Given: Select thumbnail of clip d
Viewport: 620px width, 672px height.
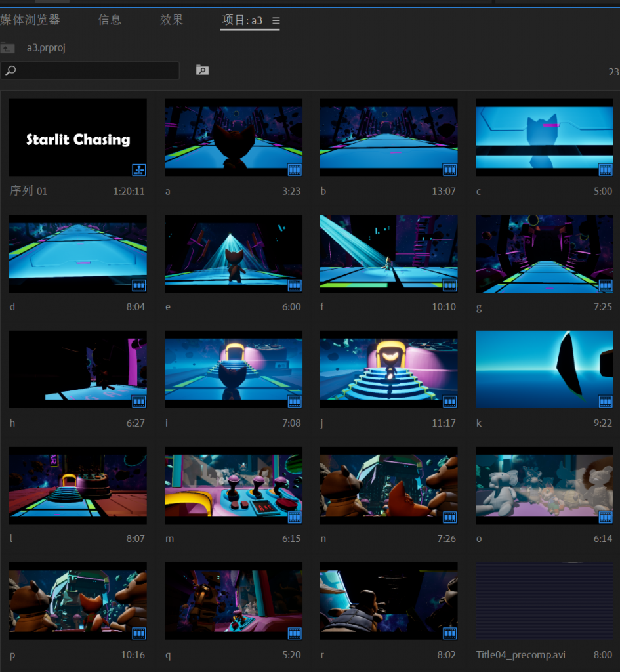Looking at the screenshot, I should pyautogui.click(x=78, y=254).
